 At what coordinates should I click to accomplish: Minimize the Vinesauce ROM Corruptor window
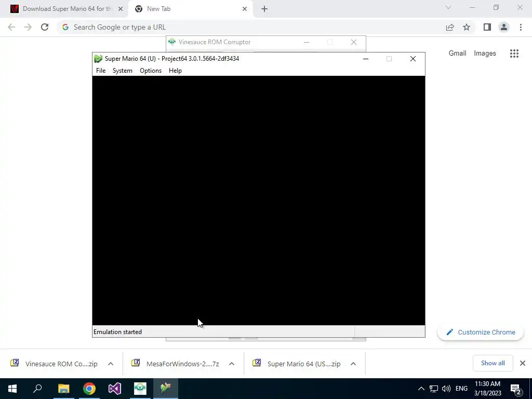307,42
